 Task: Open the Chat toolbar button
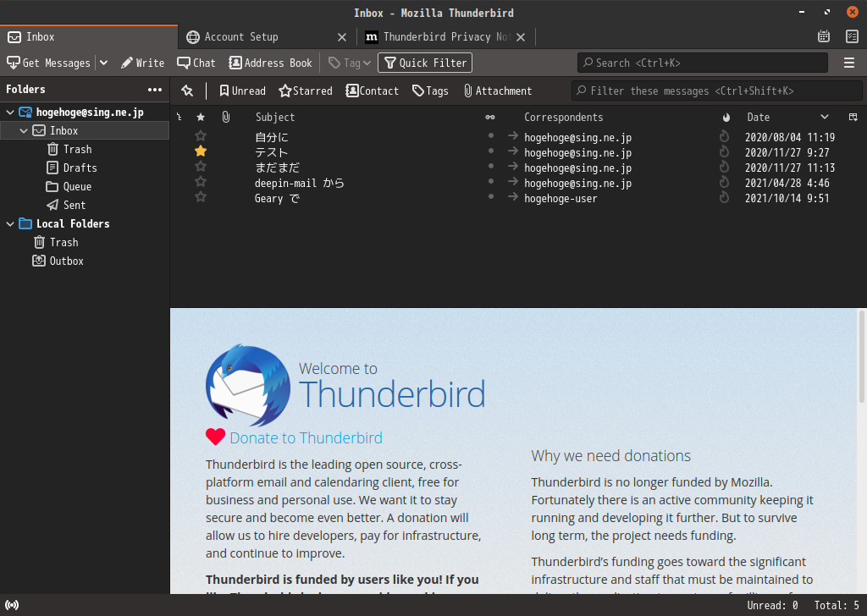point(196,63)
